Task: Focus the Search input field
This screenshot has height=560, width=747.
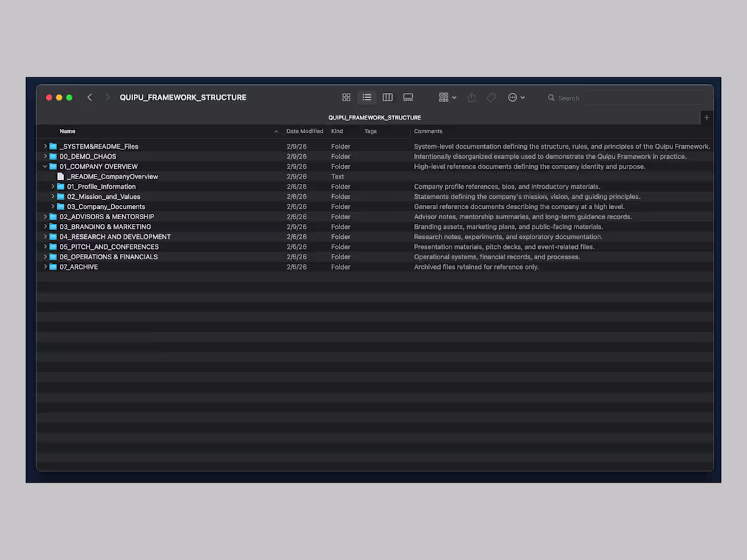Action: [626, 98]
